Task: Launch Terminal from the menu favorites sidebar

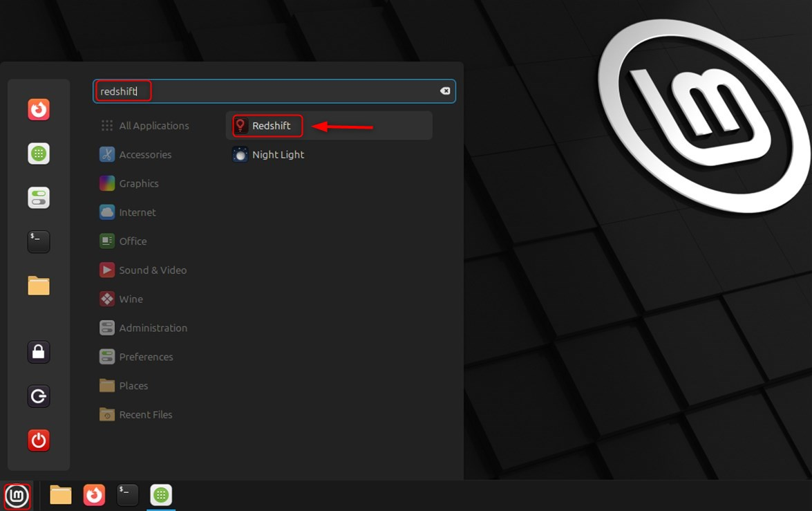Action: click(39, 241)
